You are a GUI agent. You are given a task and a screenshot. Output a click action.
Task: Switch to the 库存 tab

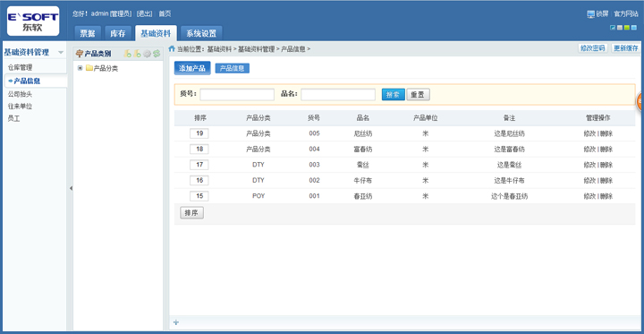[x=118, y=33]
